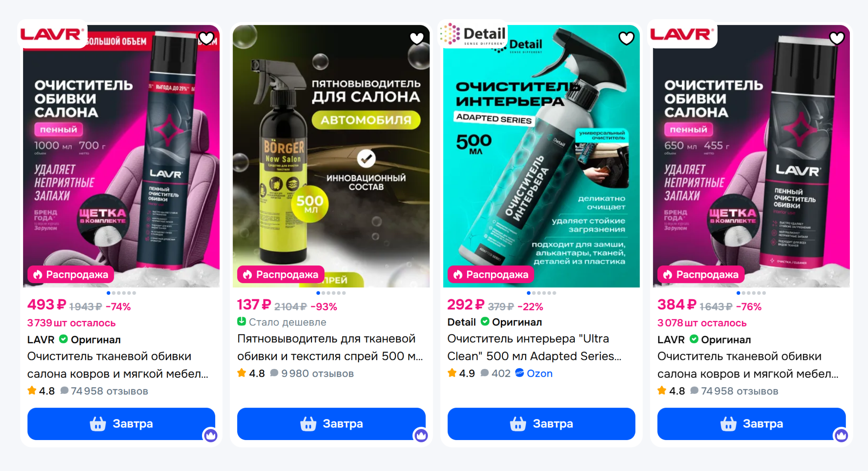Click LAVR brand logo on fourth card
868x471 pixels.
682,34
